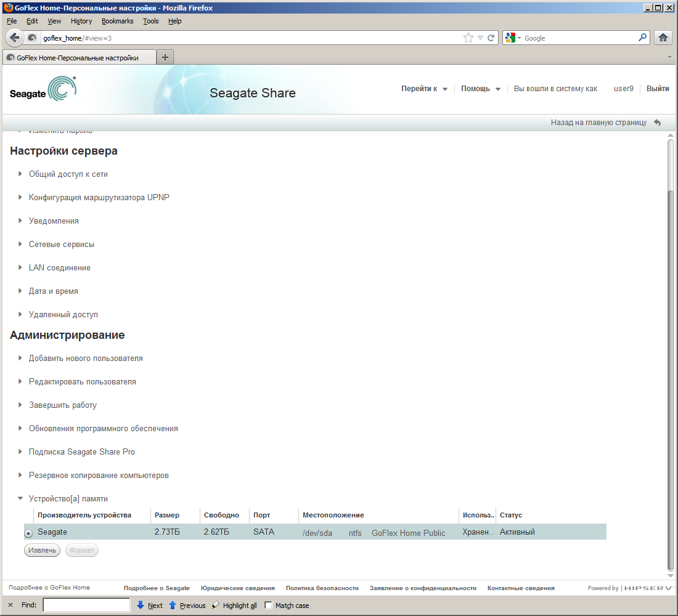The width and height of the screenshot is (678, 616).
Task: Open Подробнее о GoFlex Home link
Action: tap(49, 588)
